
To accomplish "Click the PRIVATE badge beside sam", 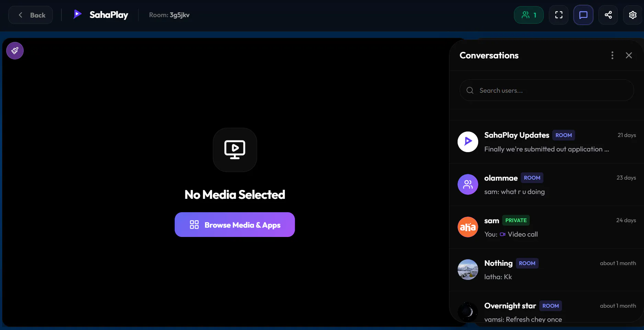I will [x=516, y=220].
